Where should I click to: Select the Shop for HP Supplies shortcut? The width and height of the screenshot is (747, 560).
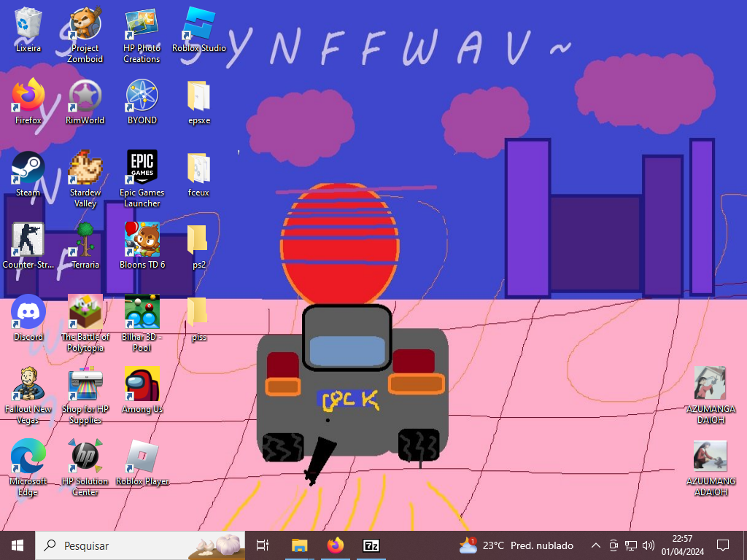click(x=85, y=396)
